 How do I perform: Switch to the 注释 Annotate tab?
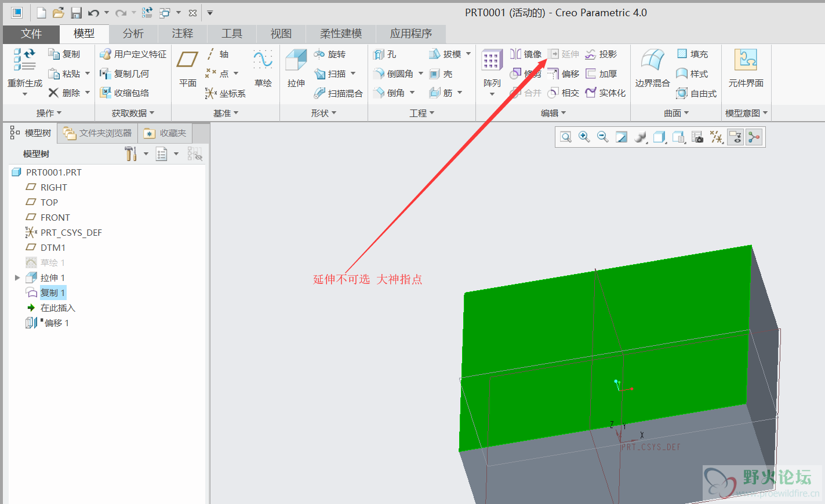(183, 34)
